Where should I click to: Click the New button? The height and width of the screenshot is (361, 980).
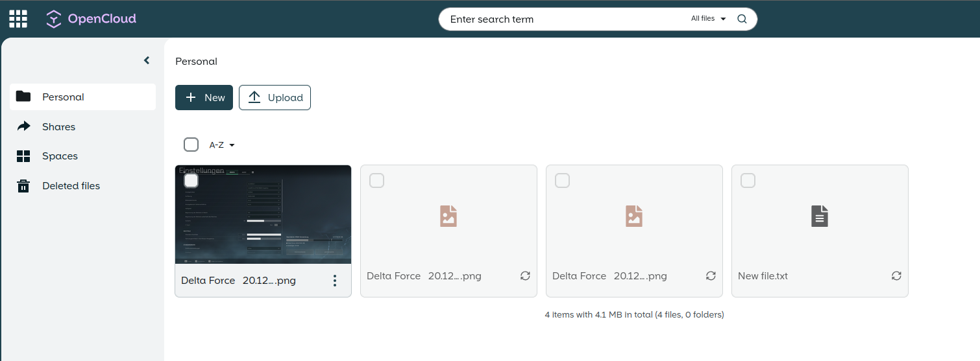(x=204, y=97)
